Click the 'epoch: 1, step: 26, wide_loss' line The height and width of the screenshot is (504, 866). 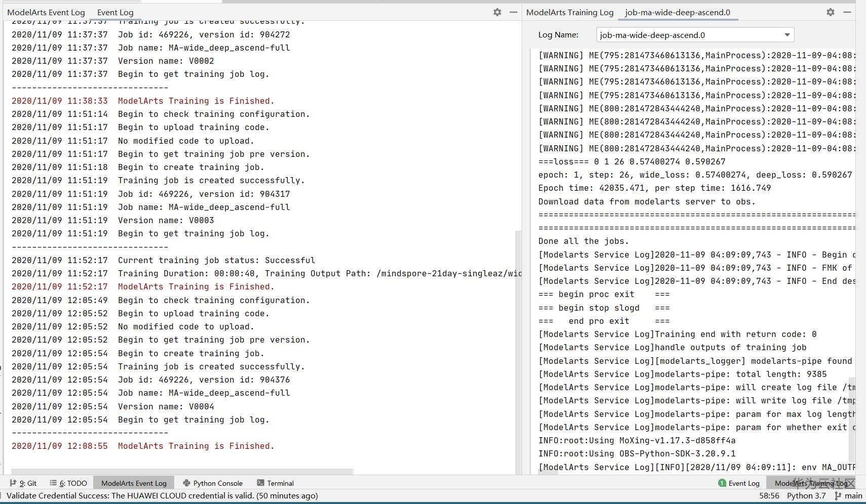point(695,175)
